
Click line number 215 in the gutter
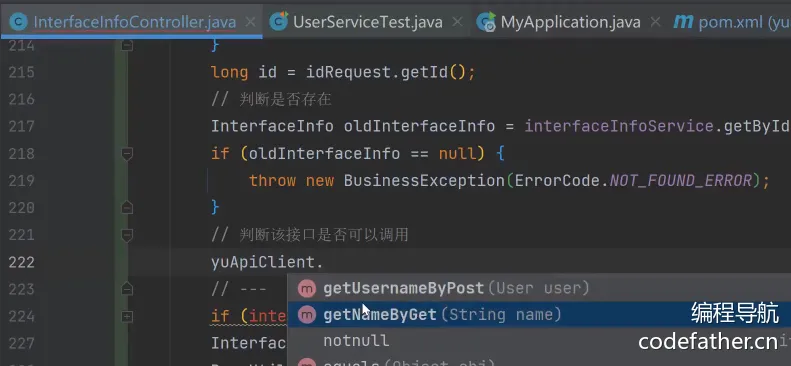click(x=21, y=72)
